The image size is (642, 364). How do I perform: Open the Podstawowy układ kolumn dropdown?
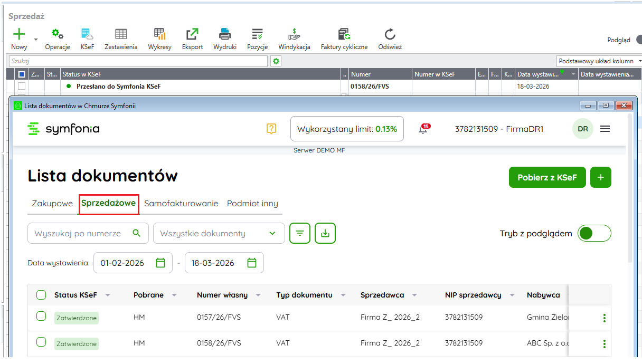tap(599, 61)
